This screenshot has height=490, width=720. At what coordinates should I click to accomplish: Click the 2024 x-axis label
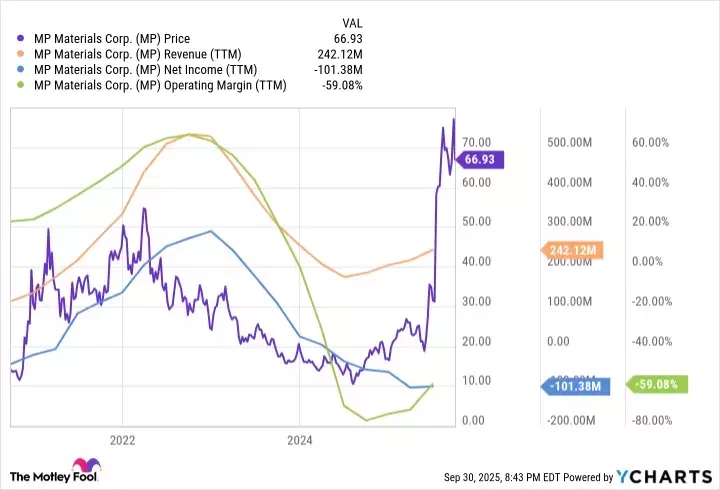click(300, 440)
